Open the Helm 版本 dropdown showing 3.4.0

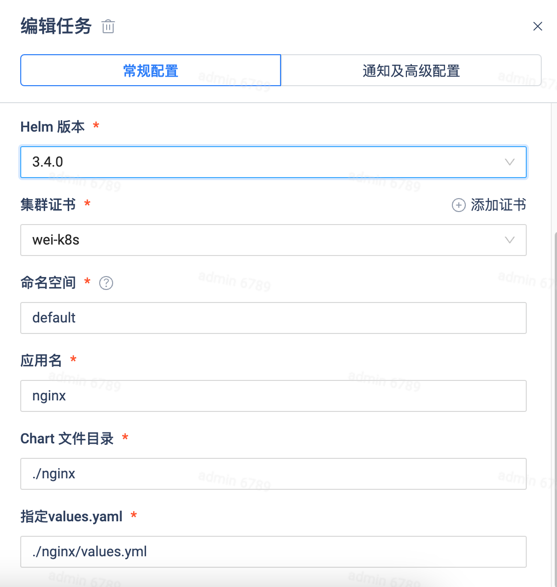pyautogui.click(x=273, y=162)
